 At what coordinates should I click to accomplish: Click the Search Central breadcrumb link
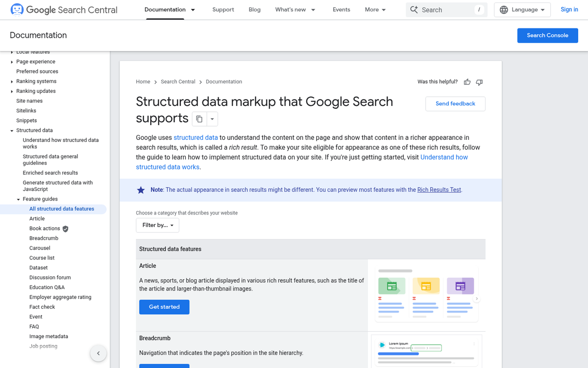178,81
